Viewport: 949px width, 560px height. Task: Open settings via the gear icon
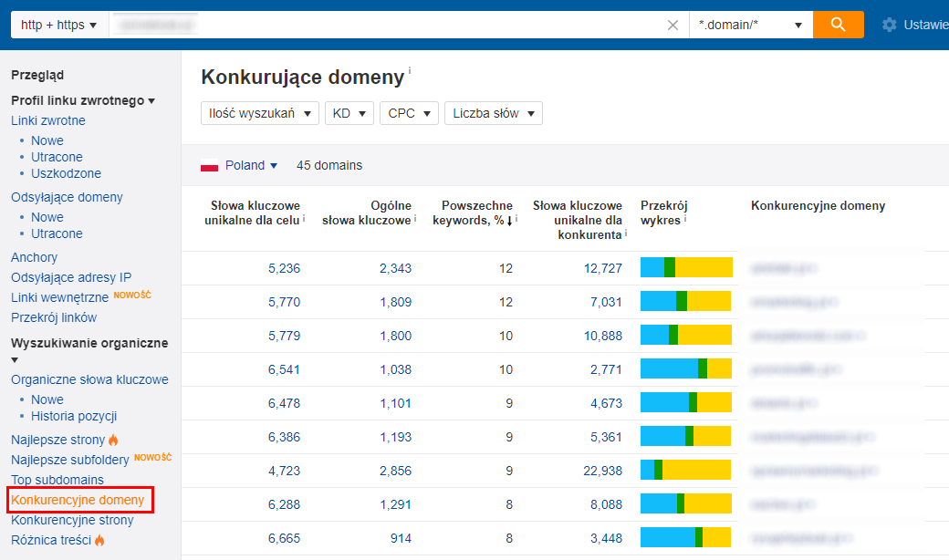(889, 26)
